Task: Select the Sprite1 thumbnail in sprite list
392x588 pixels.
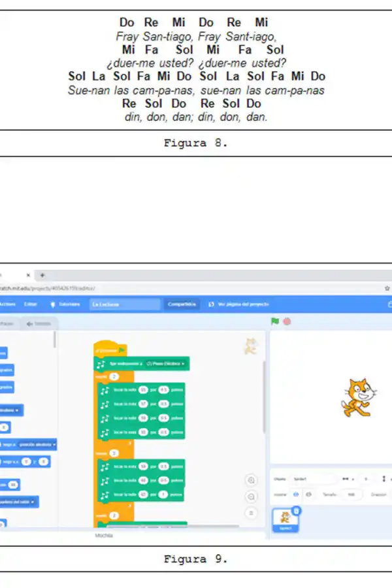Action: click(286, 520)
